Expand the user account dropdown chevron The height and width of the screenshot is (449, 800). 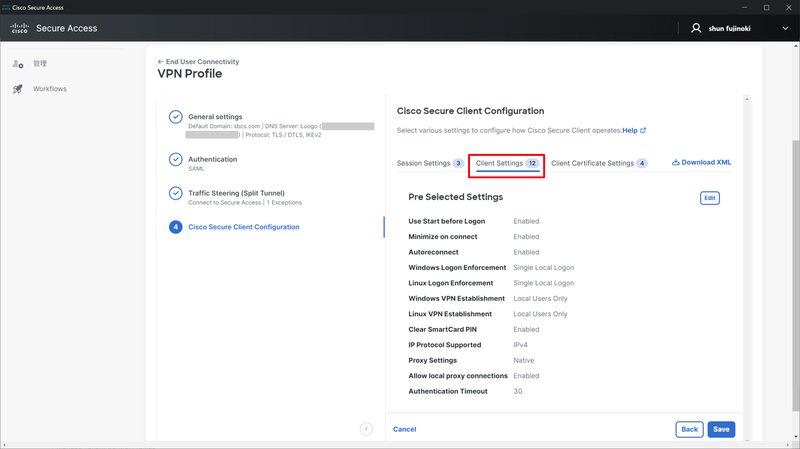pyautogui.click(x=785, y=29)
